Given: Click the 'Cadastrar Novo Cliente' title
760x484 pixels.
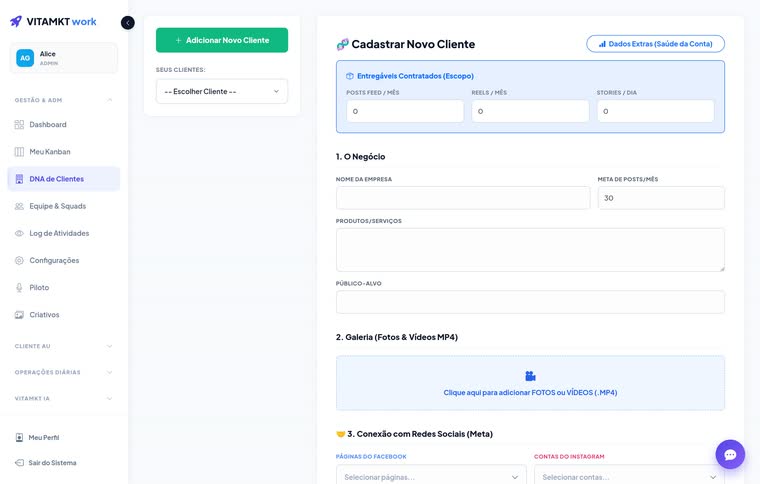Looking at the screenshot, I should pyautogui.click(x=413, y=44).
